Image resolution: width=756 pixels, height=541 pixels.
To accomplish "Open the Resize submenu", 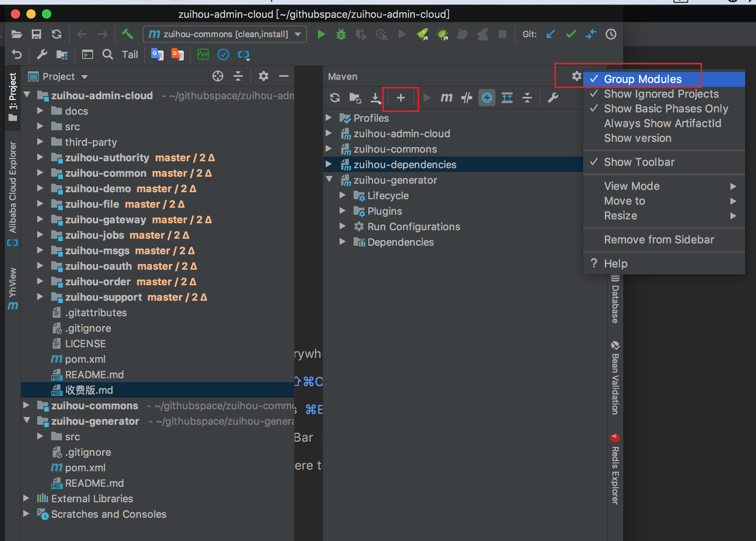I will point(664,215).
